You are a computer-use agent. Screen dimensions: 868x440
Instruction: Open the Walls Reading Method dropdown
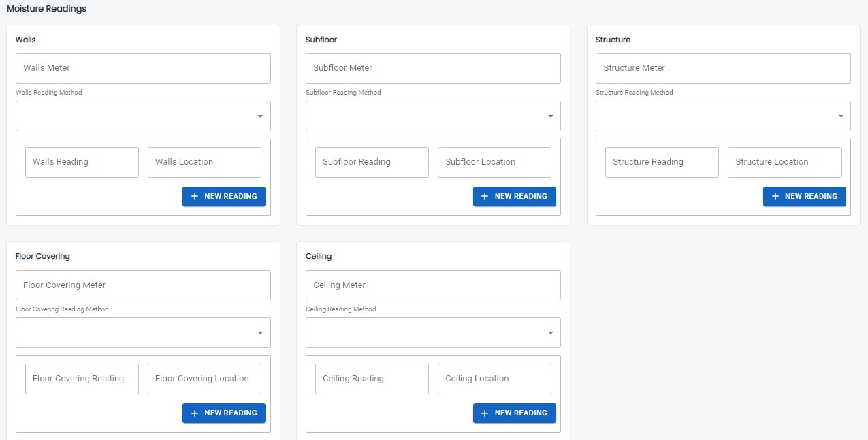[143, 116]
